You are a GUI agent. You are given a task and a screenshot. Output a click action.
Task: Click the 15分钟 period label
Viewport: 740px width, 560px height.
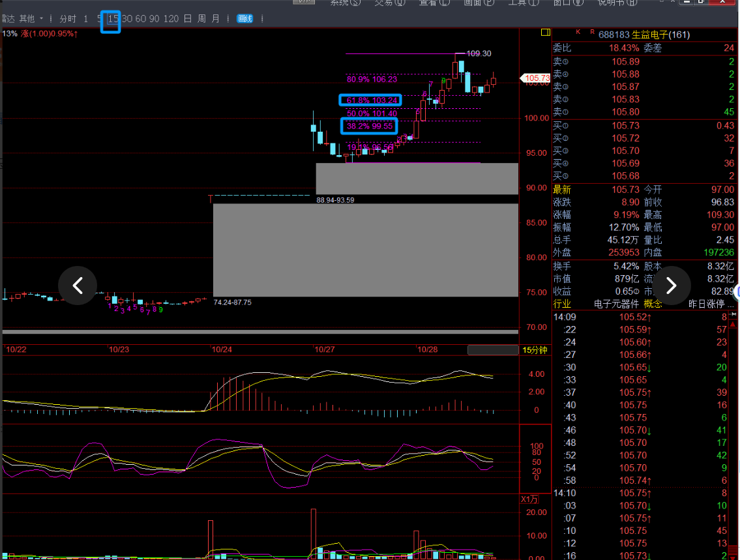pyautogui.click(x=534, y=350)
